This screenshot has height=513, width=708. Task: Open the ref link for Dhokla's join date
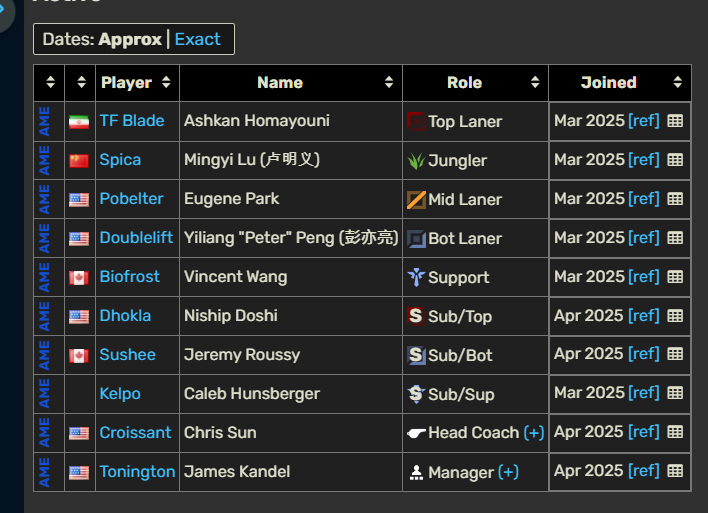click(x=643, y=315)
